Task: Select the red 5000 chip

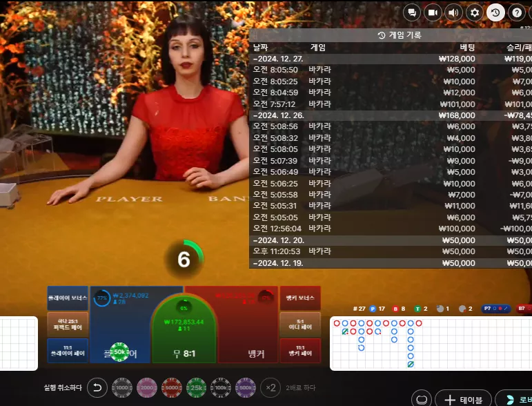Action: (172, 387)
